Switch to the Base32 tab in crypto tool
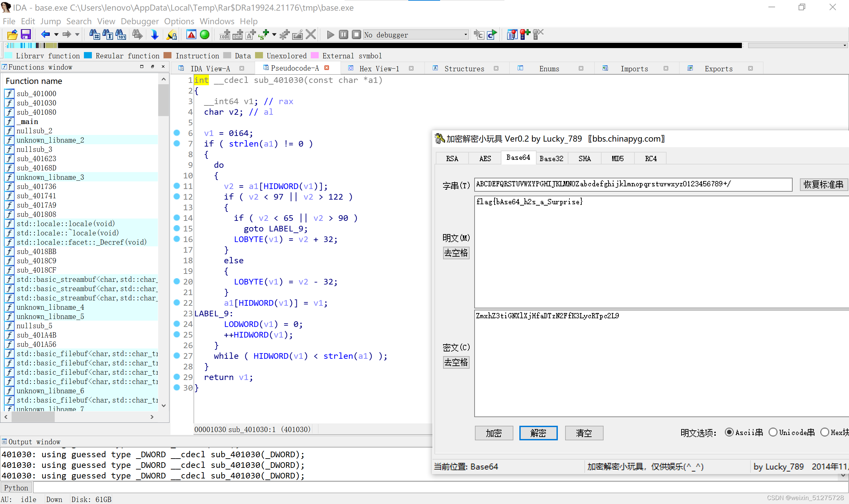Viewport: 849px width, 504px height. (x=552, y=158)
